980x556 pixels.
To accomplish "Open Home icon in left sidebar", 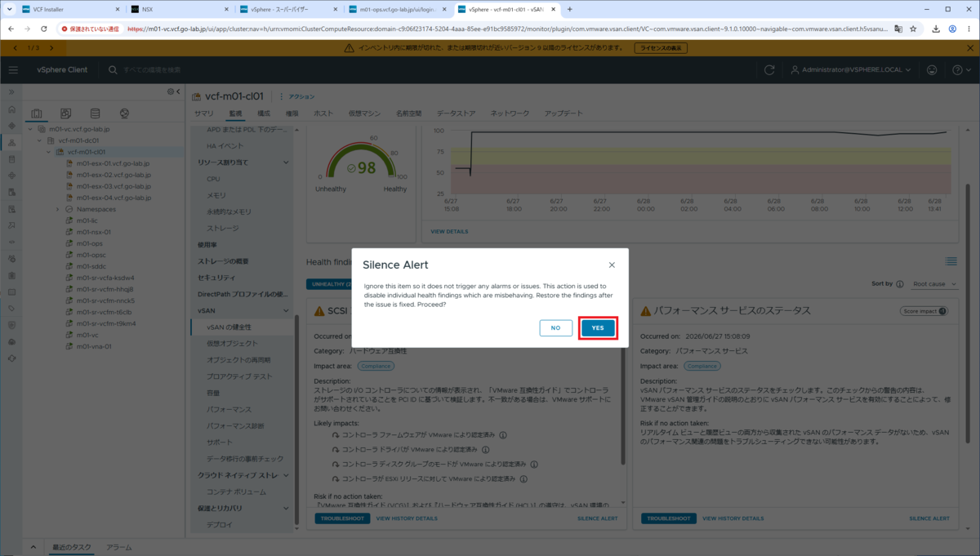I will (12, 109).
